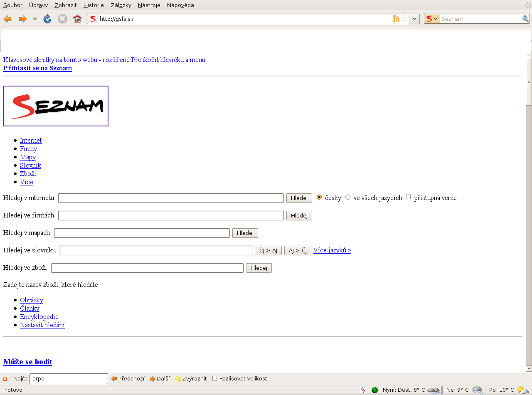Click Hledej button for zboží search
The width and height of the screenshot is (532, 395).
(x=259, y=268)
